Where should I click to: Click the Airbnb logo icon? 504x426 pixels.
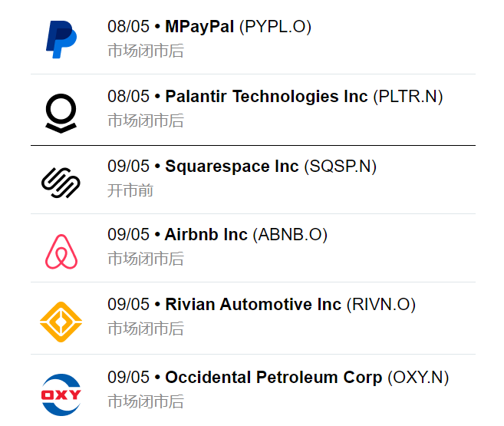[x=61, y=251]
